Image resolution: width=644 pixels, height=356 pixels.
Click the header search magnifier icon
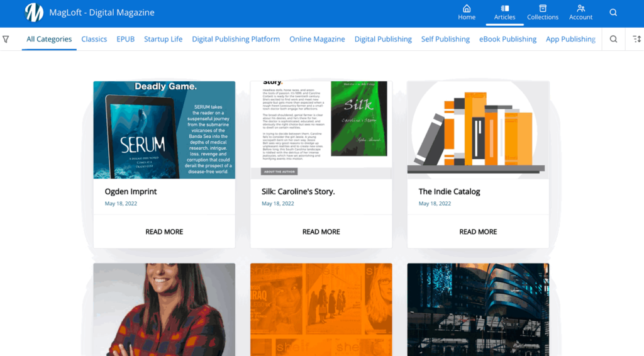tap(613, 13)
